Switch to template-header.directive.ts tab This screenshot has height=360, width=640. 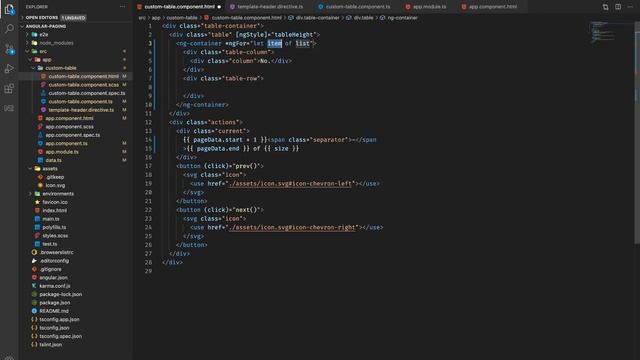[270, 7]
